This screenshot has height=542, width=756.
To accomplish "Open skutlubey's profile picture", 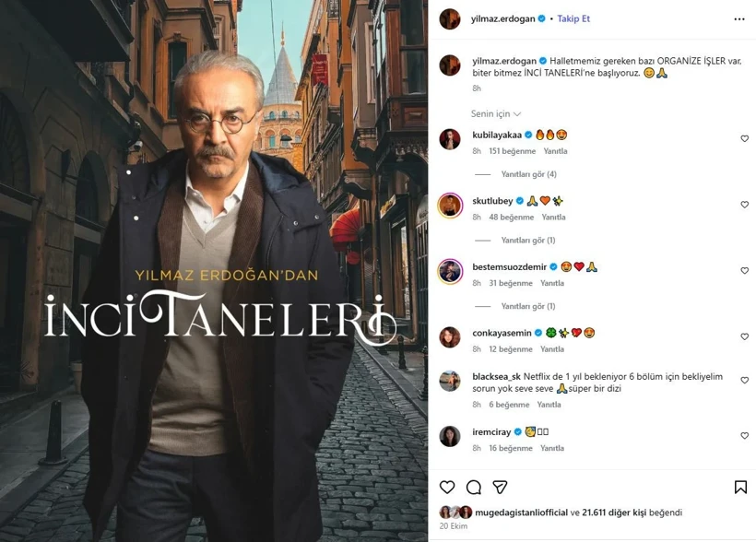I will pos(450,206).
